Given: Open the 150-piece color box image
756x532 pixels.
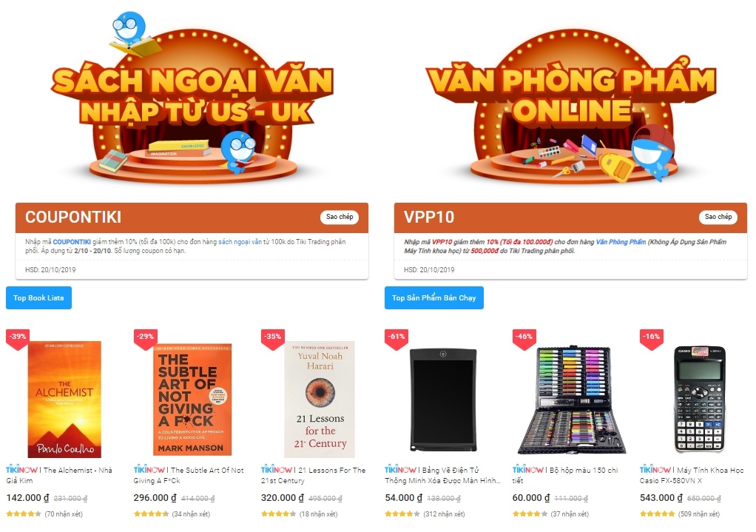Looking at the screenshot, I should (x=572, y=400).
